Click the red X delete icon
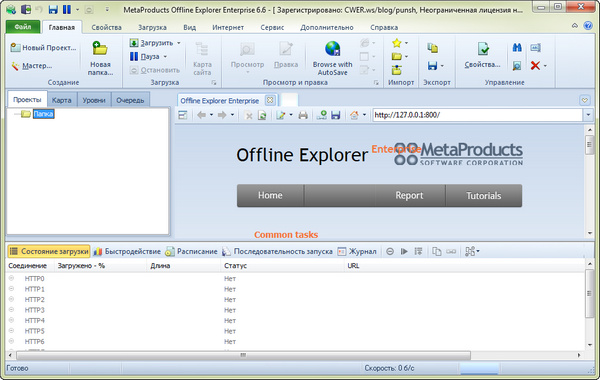600x380 pixels. click(535, 66)
